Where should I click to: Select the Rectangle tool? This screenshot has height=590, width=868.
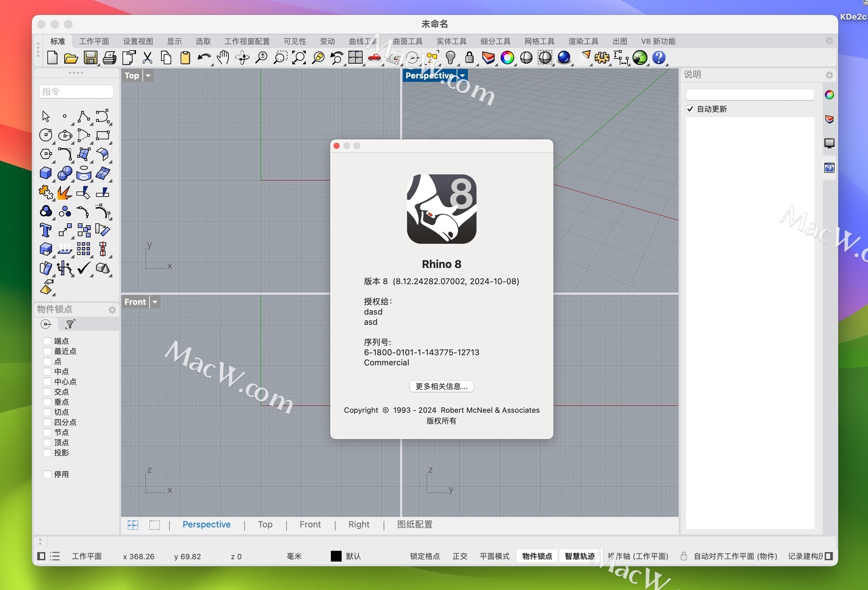(103, 135)
